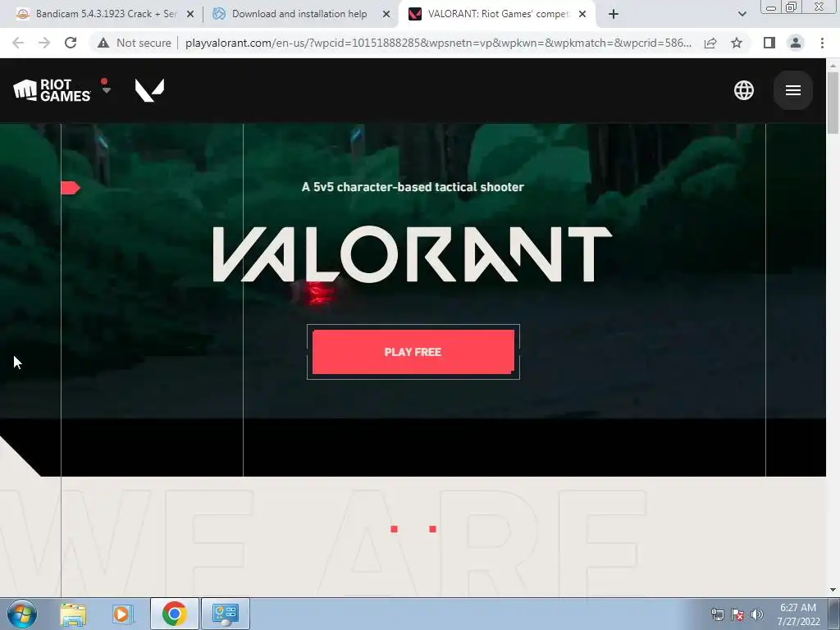Click the Chrome taskbar icon

174,614
